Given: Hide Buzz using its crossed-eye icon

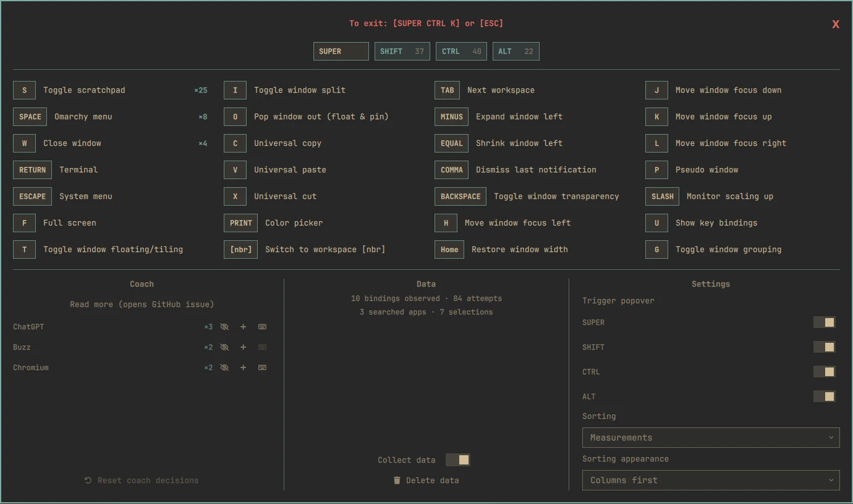Looking at the screenshot, I should click(x=224, y=347).
